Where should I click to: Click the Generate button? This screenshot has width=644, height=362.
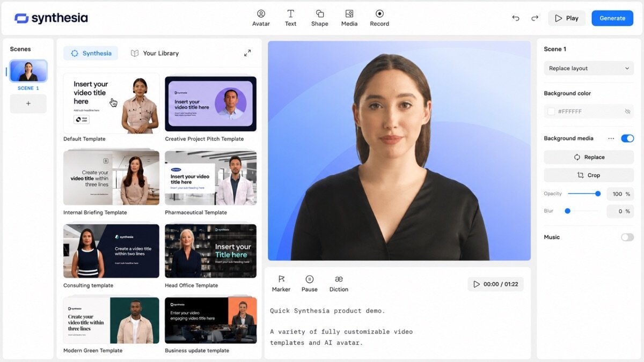click(612, 18)
